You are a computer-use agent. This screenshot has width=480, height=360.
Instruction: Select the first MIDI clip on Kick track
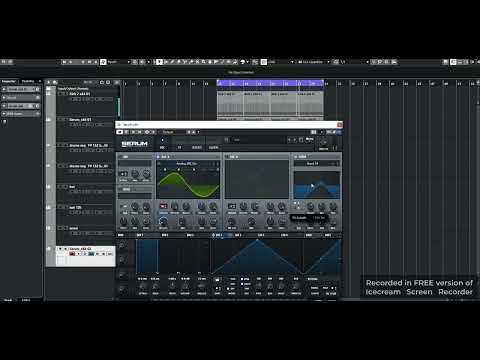pyautogui.click(x=230, y=105)
